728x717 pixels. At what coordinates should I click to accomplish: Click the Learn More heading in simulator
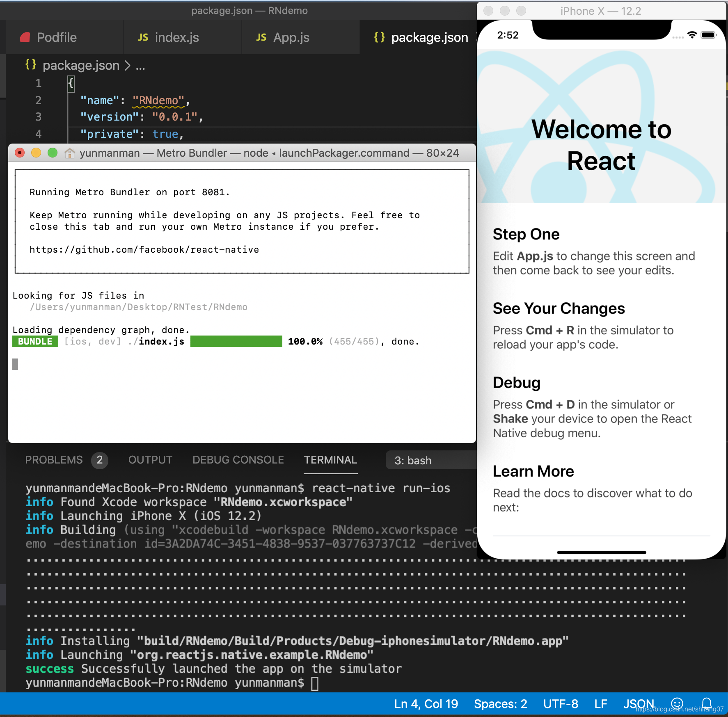click(x=533, y=471)
